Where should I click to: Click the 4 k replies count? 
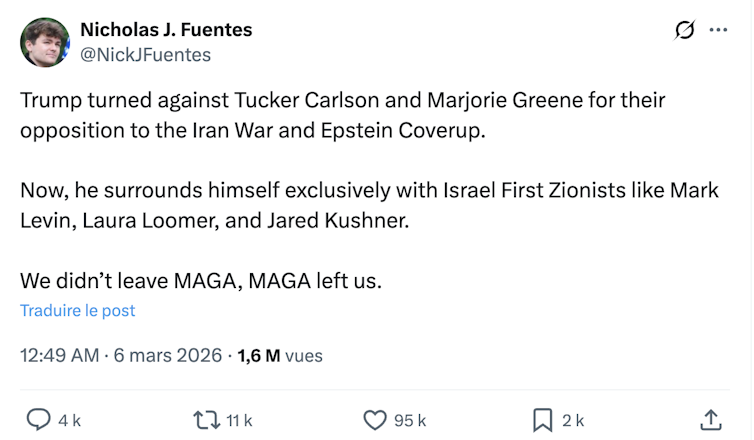pyautogui.click(x=69, y=421)
